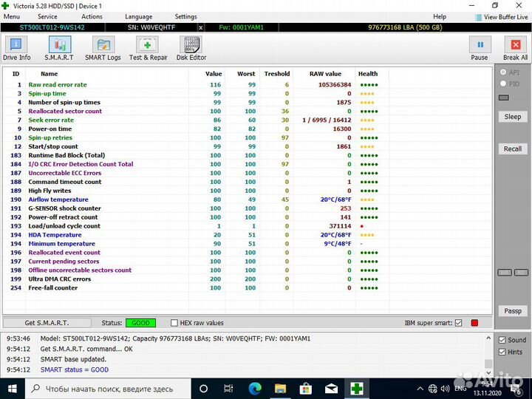Click the View Buffer Live icon

[478, 16]
